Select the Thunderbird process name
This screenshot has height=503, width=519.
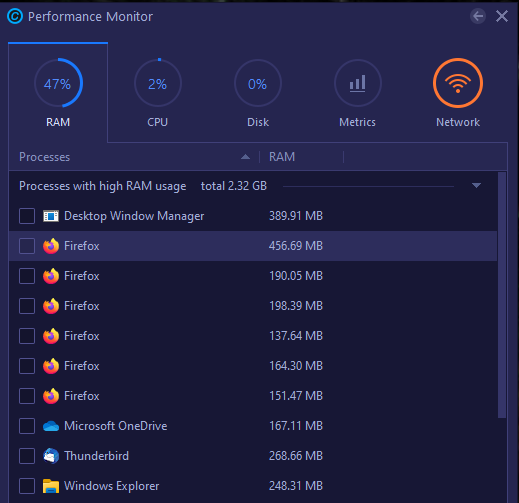coord(96,456)
